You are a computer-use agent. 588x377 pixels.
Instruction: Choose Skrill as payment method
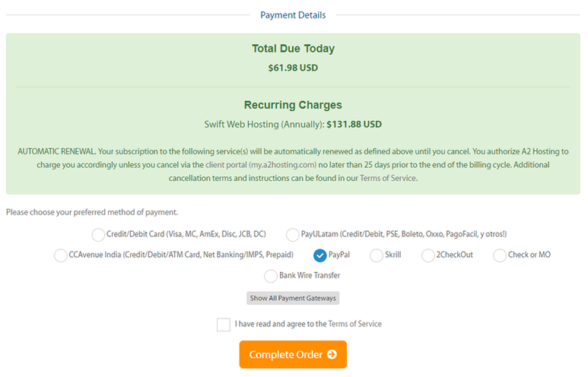377,255
